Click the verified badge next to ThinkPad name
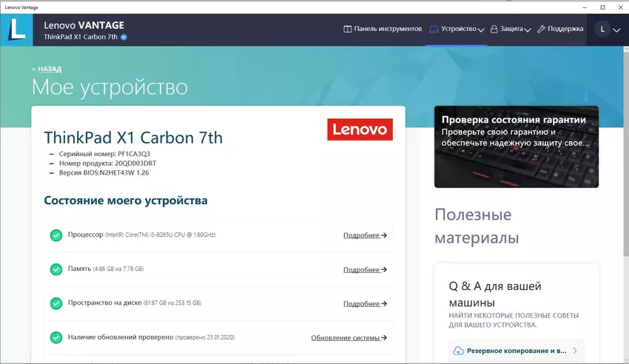Screen dimensions: 629x364 pos(124,36)
